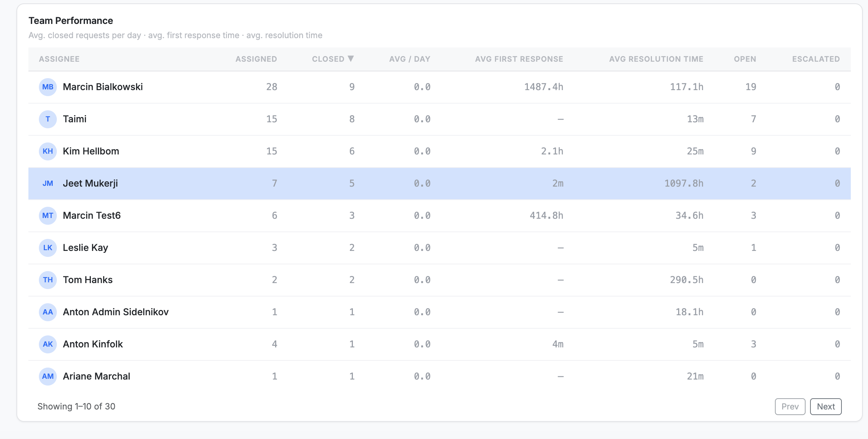Click the MB avatar for Marcin Bialkowski
Viewport: 868px width, 439px height.
(x=48, y=87)
